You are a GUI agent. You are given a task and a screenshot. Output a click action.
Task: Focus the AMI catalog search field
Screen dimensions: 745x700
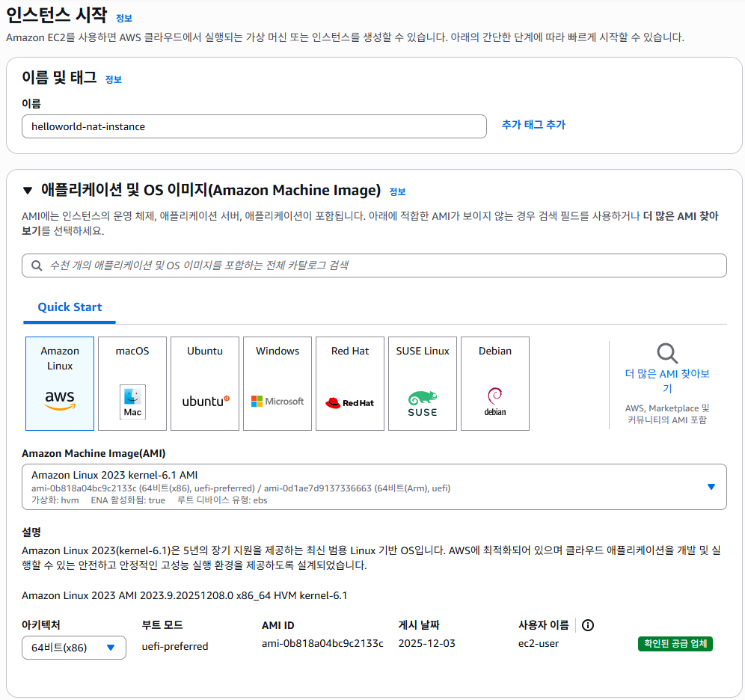tap(375, 265)
